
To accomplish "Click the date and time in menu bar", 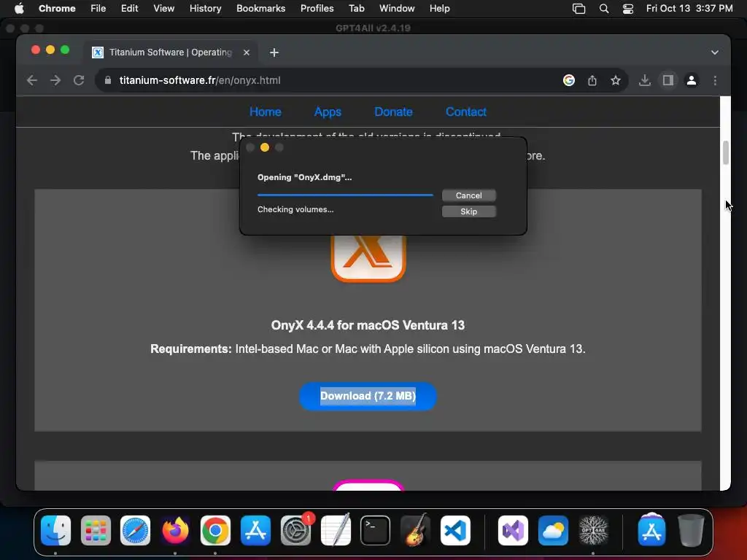I will coord(689,8).
